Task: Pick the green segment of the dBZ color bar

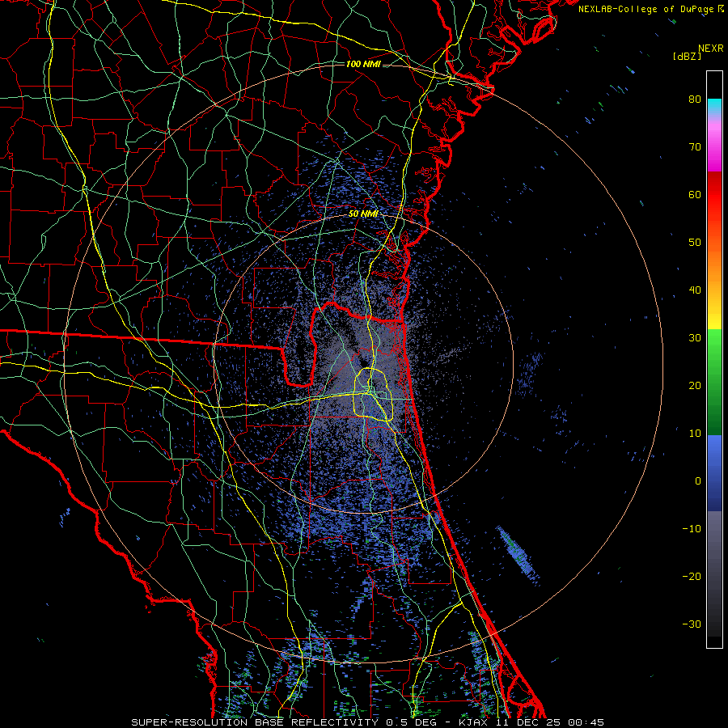Action: pos(714,382)
